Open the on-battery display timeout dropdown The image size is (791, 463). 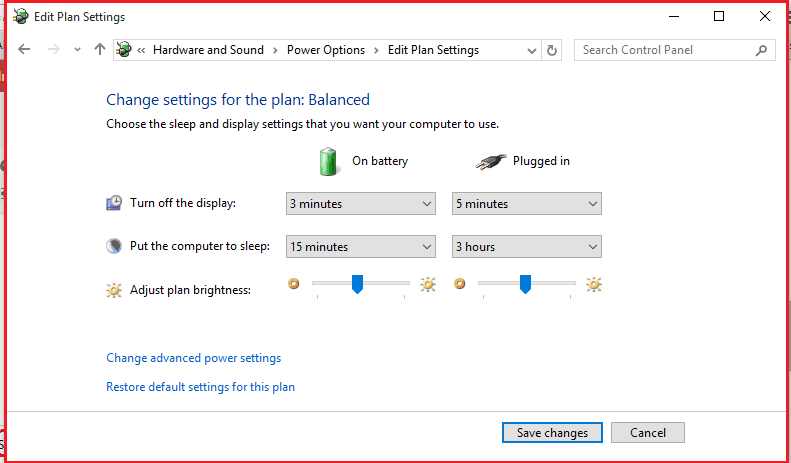tap(361, 204)
